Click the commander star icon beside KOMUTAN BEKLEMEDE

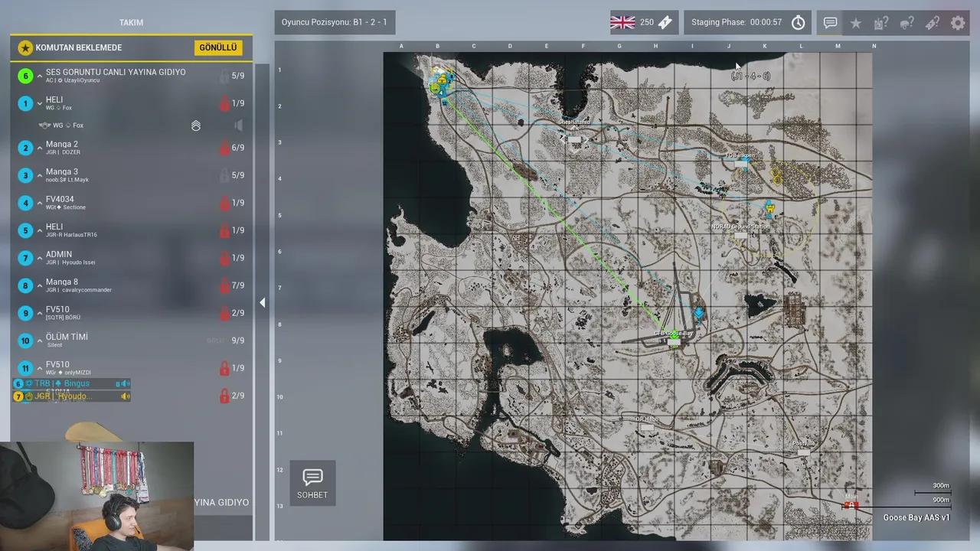point(25,48)
